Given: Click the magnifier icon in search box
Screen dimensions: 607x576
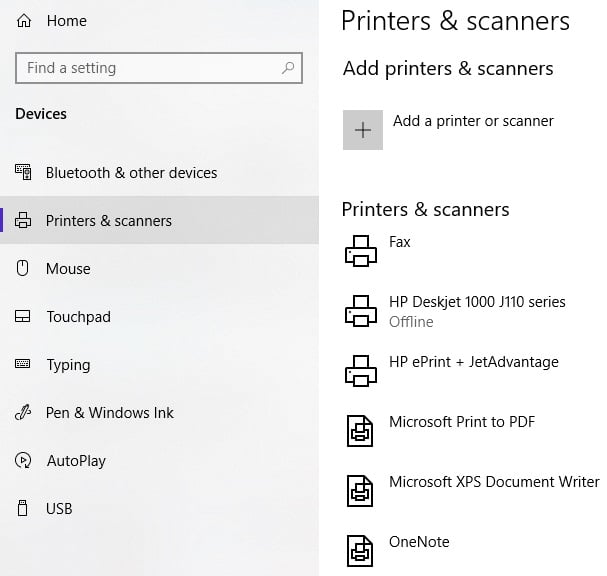Looking at the screenshot, I should [x=288, y=68].
